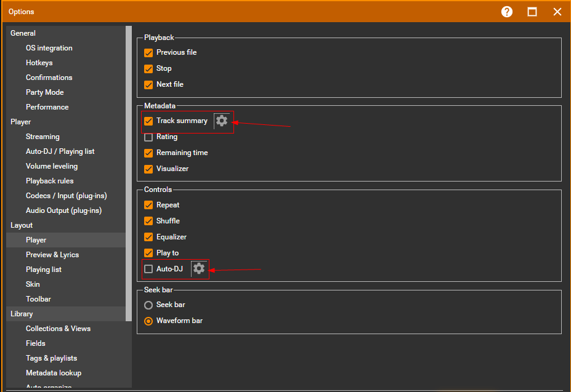
Task: Switch to the Skin settings page
Action: pos(33,284)
